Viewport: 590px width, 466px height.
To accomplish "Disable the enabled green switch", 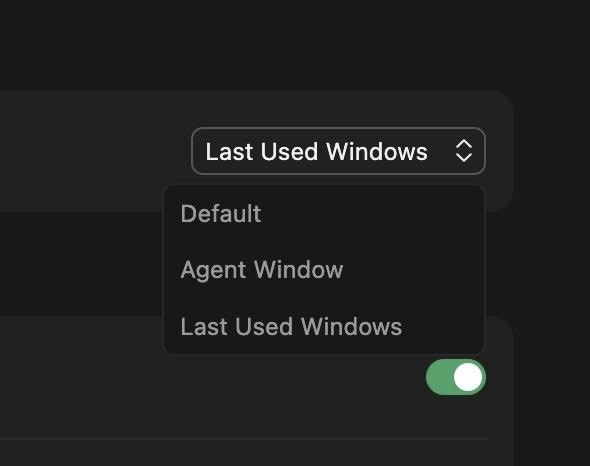I will (x=456, y=377).
